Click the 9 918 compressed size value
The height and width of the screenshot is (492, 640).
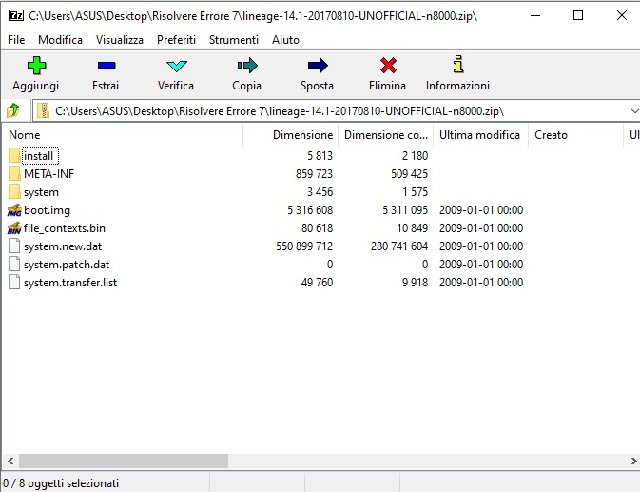(415, 282)
